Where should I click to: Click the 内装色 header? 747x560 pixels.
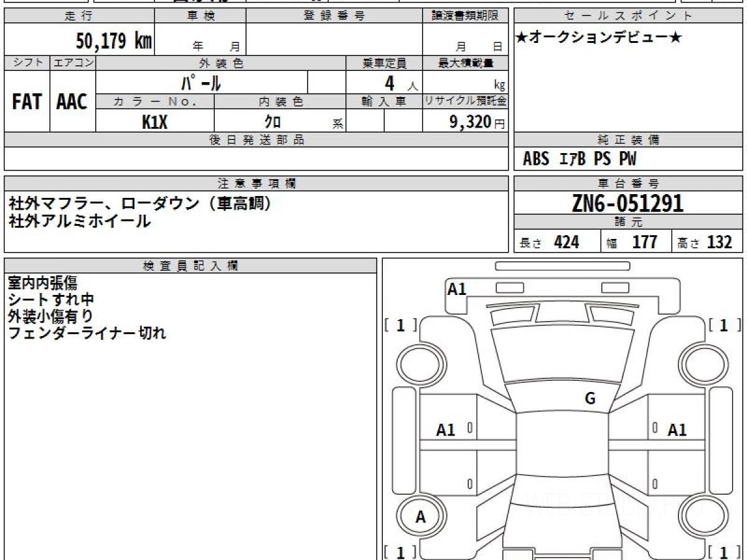[281, 101]
